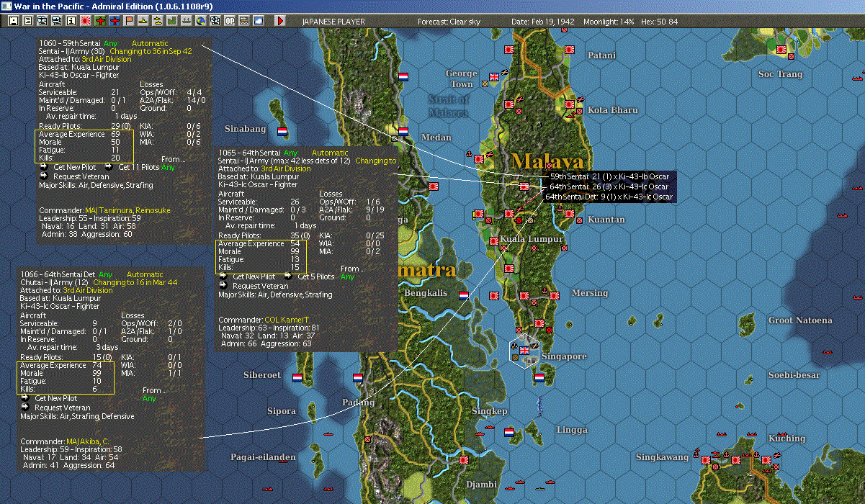Click the OP toolbar button

[x=230, y=21]
